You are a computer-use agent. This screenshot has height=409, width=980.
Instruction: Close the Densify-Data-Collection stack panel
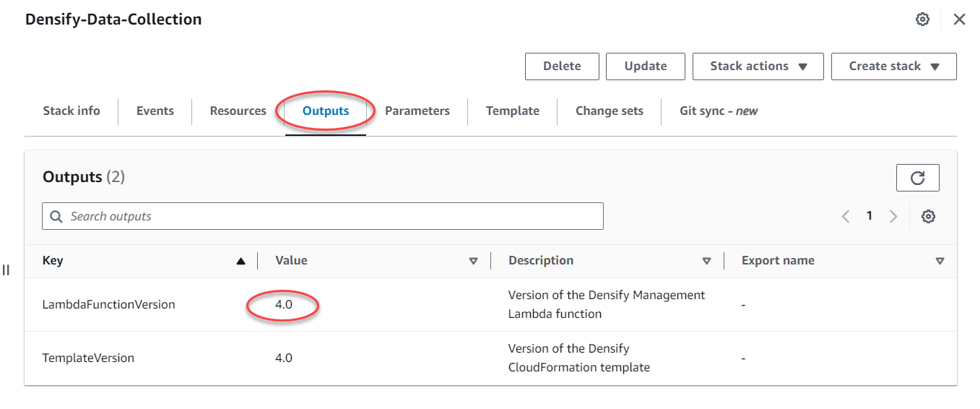pos(959,20)
